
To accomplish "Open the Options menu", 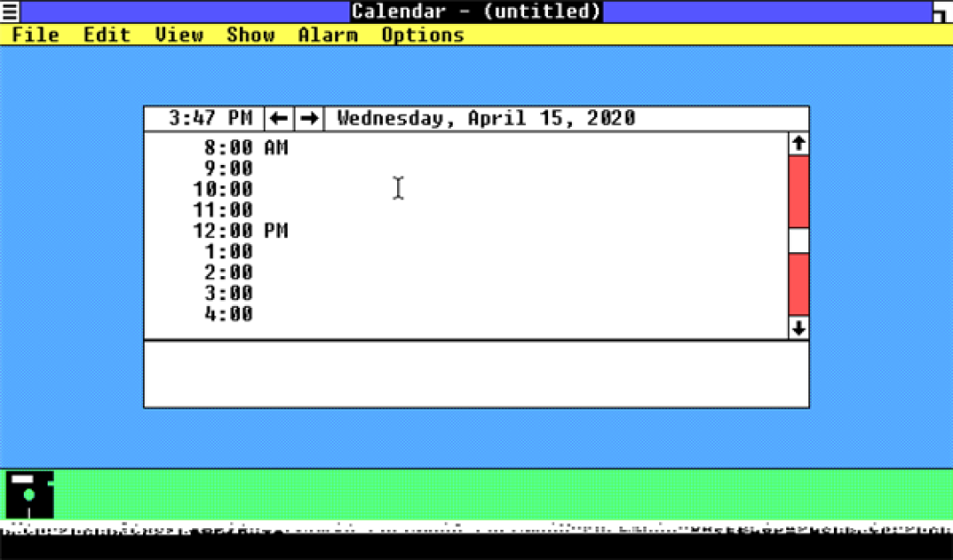I will pos(423,34).
